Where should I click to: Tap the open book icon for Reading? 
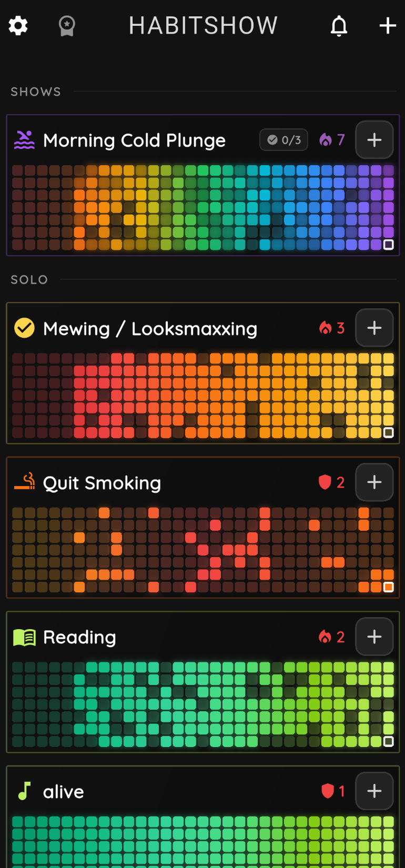click(24, 637)
